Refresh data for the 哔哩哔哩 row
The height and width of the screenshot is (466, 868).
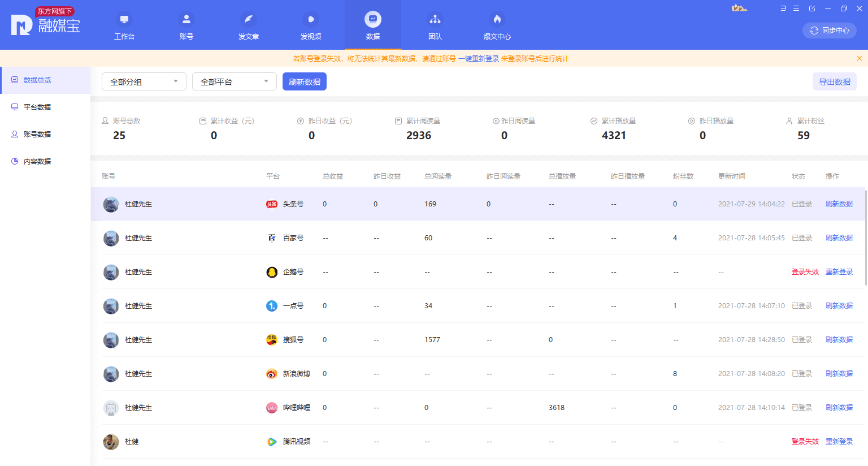point(839,407)
